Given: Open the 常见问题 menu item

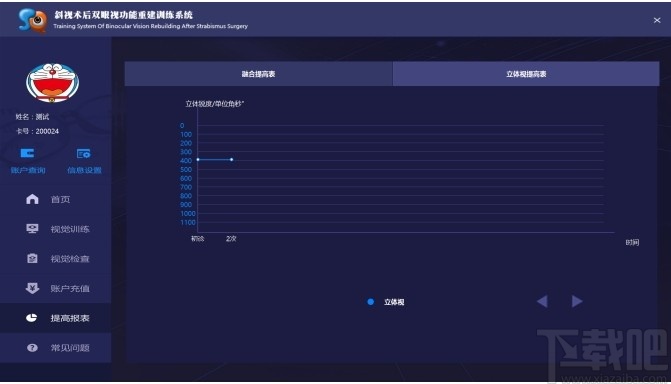Looking at the screenshot, I should (x=56, y=348).
